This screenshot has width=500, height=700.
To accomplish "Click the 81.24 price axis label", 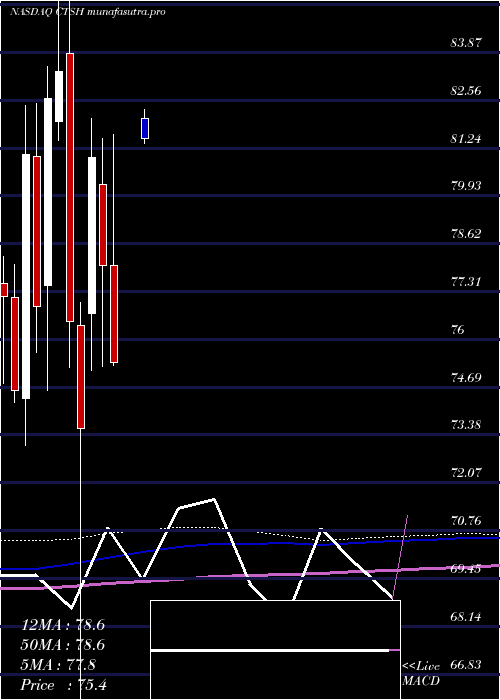I will (x=466, y=139).
